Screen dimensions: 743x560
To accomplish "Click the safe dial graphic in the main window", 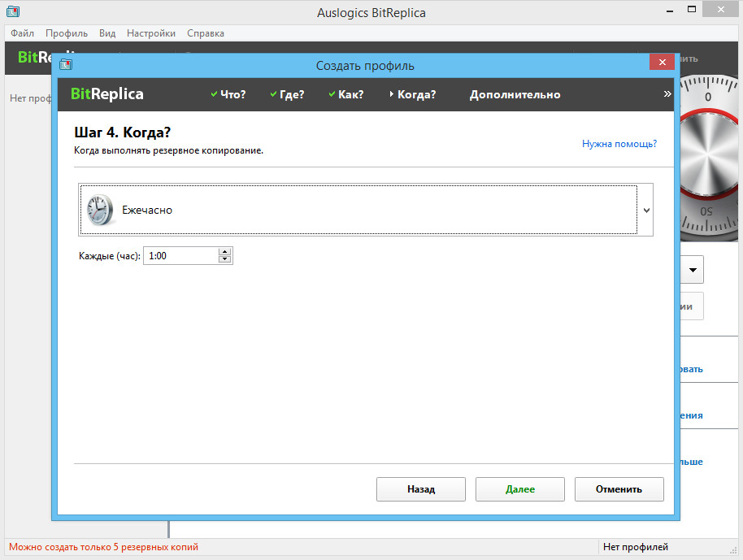I will click(709, 158).
